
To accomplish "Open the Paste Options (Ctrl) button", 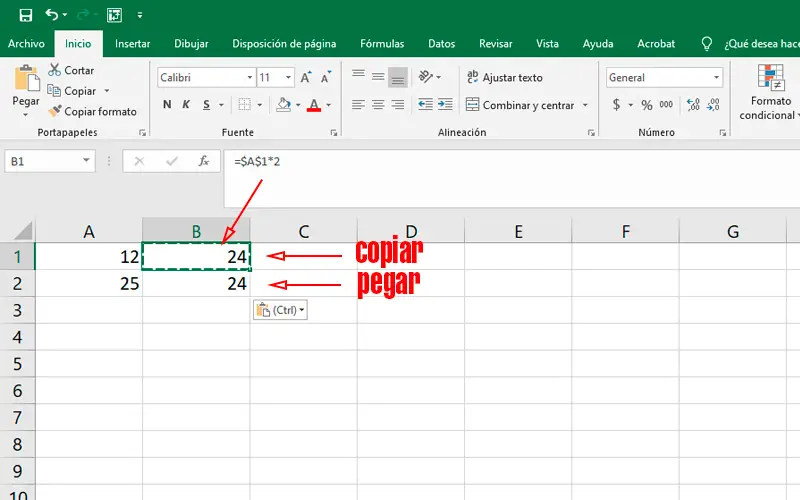I will tap(280, 310).
